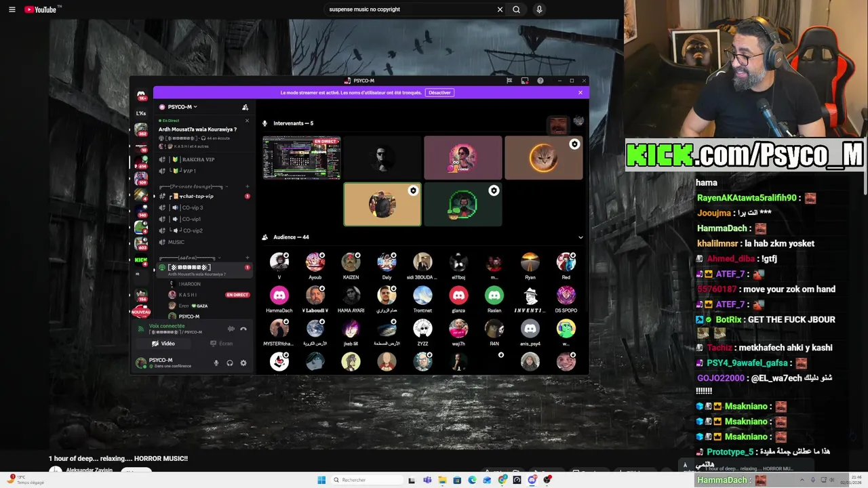Open the Aleksandar Zavisin channel link
Image resolution: width=868 pixels, height=488 pixels.
click(x=90, y=470)
